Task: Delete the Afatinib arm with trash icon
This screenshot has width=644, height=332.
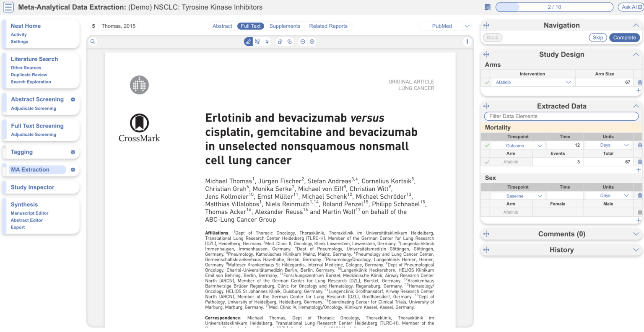Action: [639, 82]
